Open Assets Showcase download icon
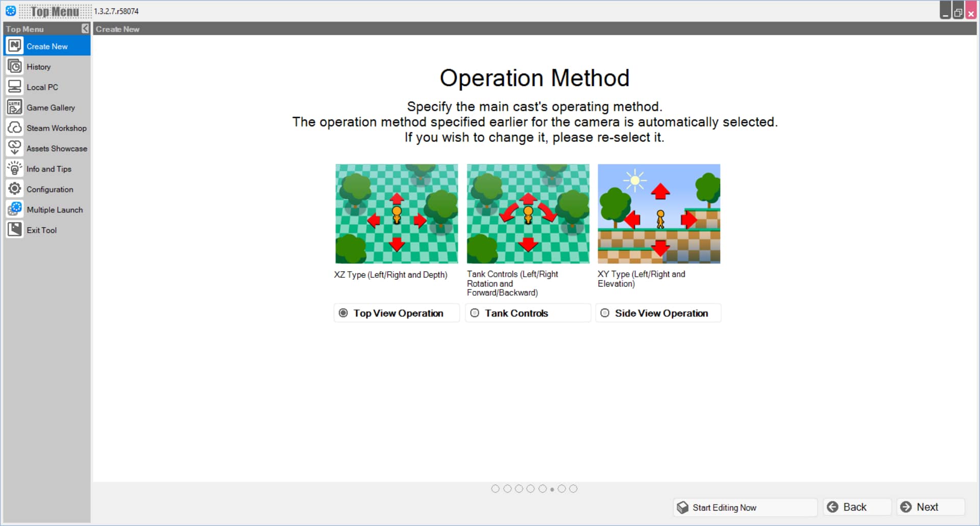 15,148
